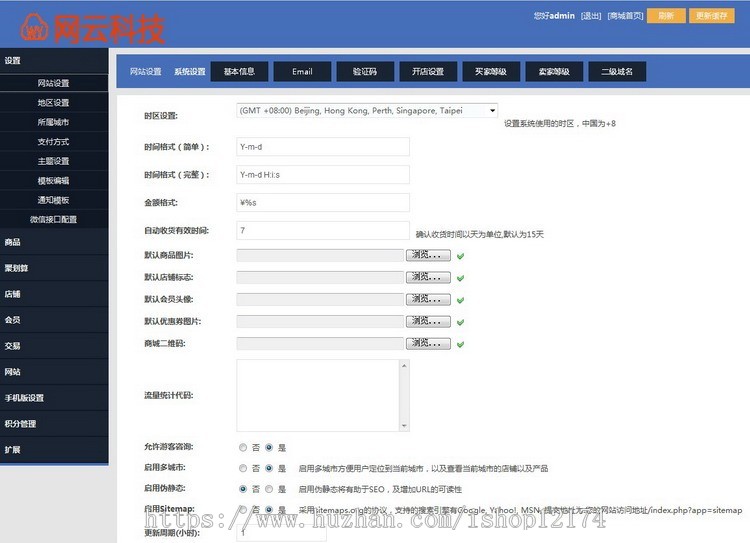Expand the 积分管理 sidebar section
Image resolution: width=750 pixels, height=543 pixels.
point(54,423)
